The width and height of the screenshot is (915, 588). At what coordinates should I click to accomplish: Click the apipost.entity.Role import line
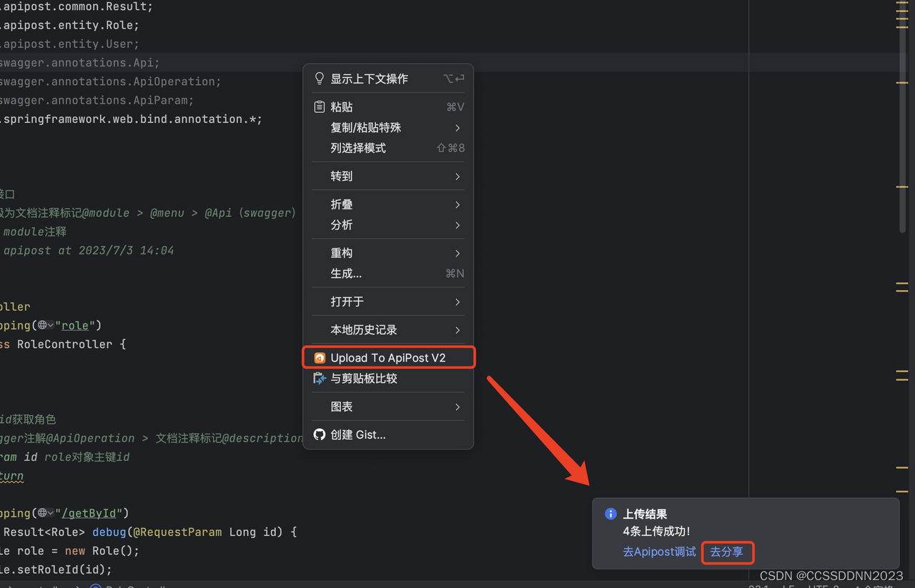(70, 25)
